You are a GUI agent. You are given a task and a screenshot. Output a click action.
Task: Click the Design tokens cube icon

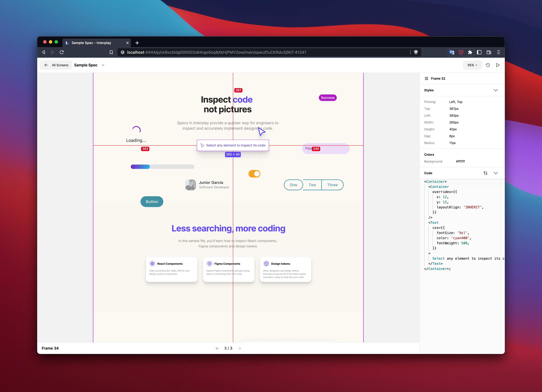266,264
